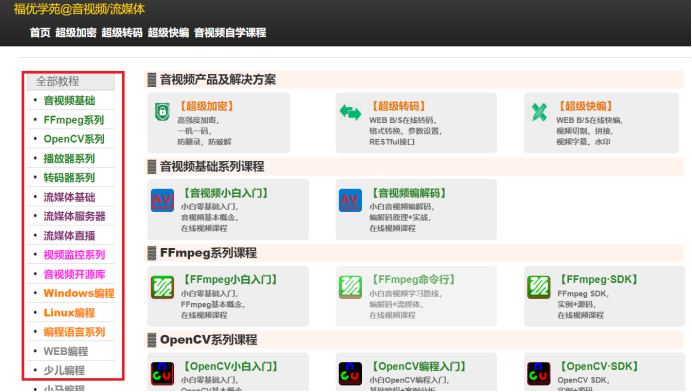Open Linux编程 in the sidebar
Viewport: 692px width, 392px height.
click(x=69, y=313)
